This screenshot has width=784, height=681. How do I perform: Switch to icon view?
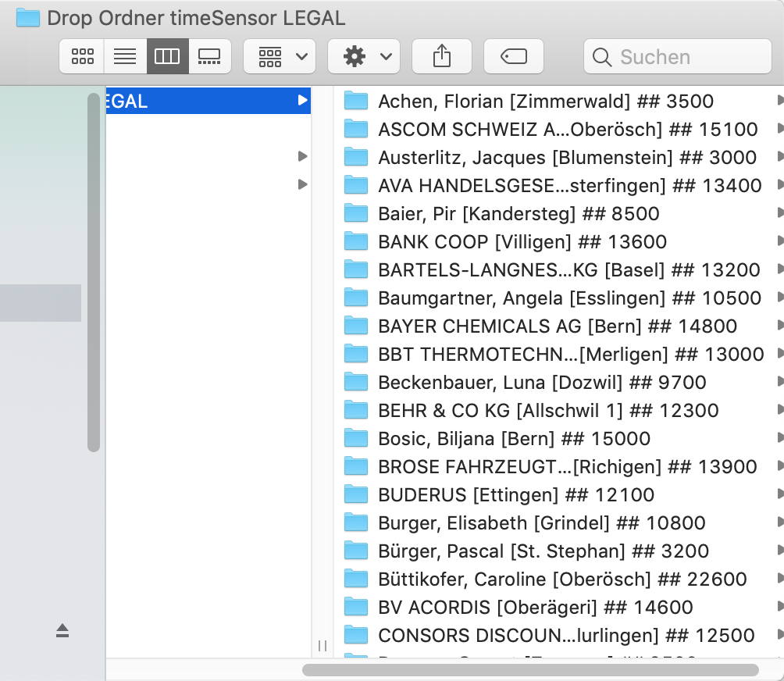82,56
